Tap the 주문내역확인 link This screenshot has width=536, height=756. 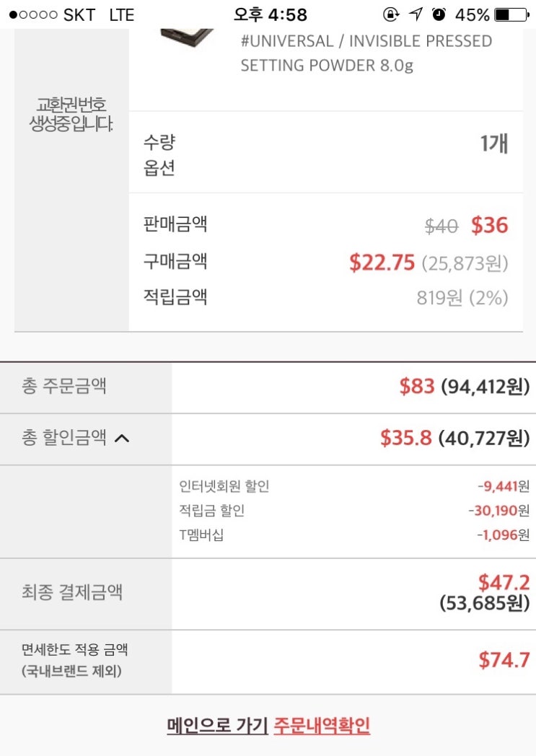coord(322,725)
